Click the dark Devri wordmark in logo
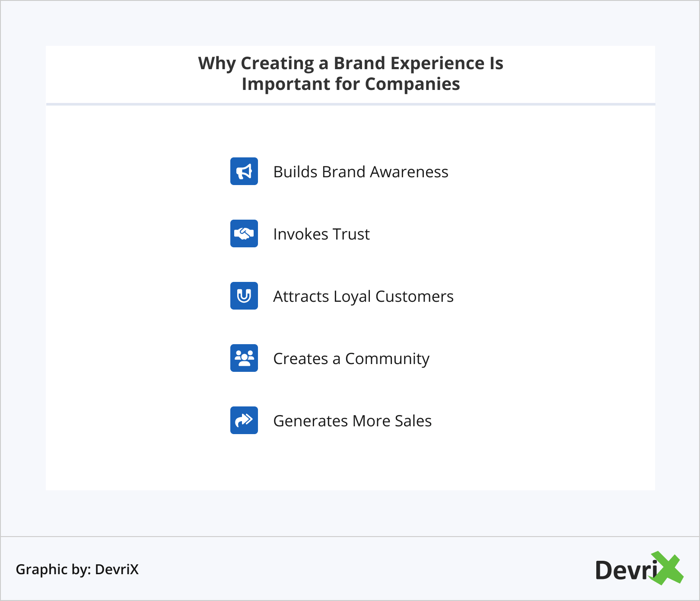700x601 pixels. tap(626, 570)
